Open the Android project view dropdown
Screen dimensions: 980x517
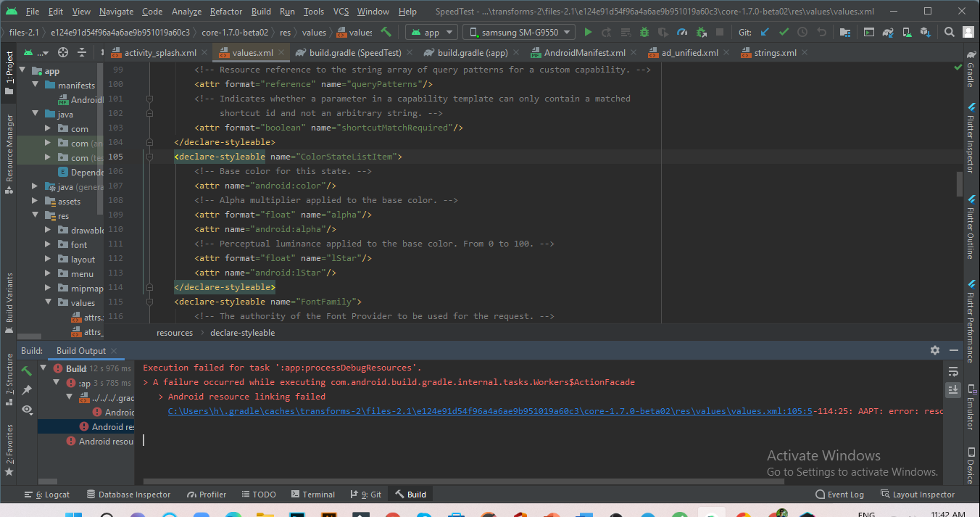pos(36,52)
